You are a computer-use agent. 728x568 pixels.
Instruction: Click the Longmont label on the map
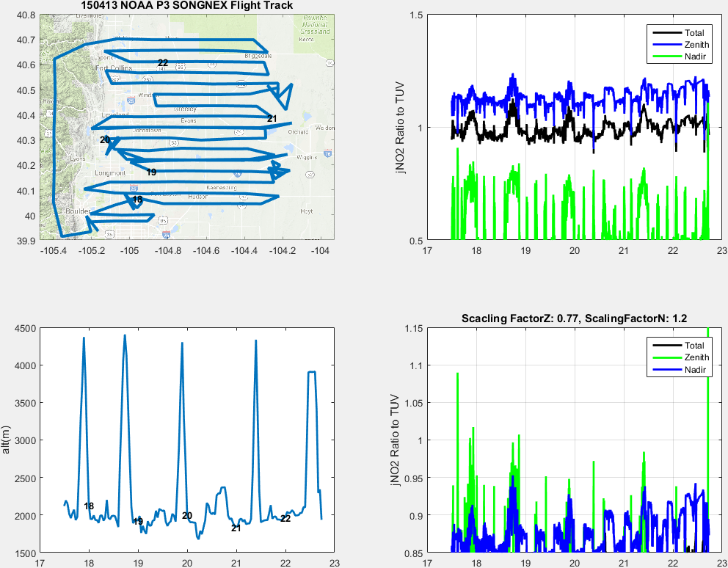tap(111, 173)
